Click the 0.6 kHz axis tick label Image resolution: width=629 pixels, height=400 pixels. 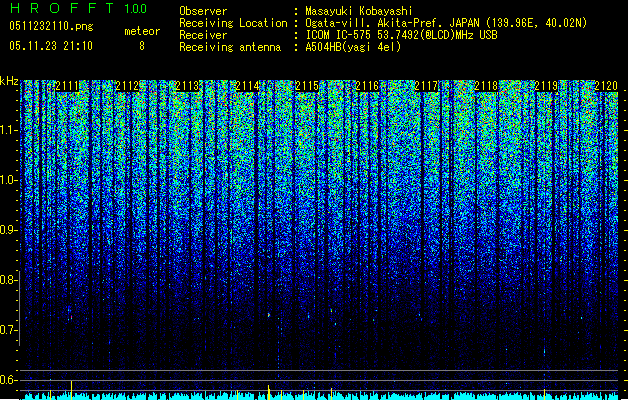pos(8,380)
